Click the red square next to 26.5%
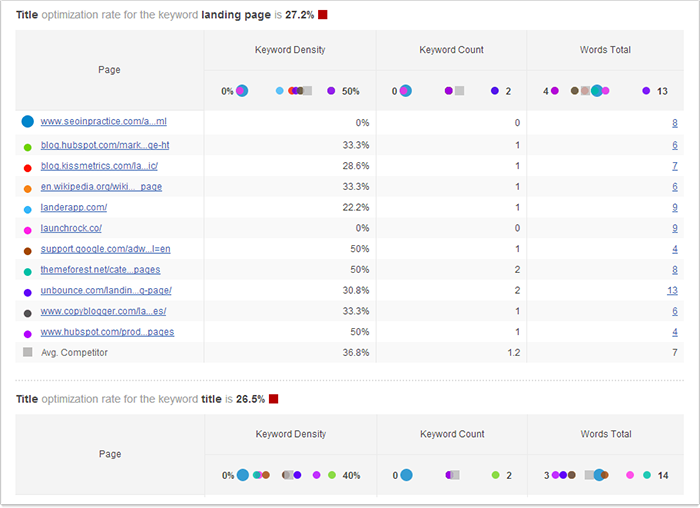700x508 pixels. point(273,399)
